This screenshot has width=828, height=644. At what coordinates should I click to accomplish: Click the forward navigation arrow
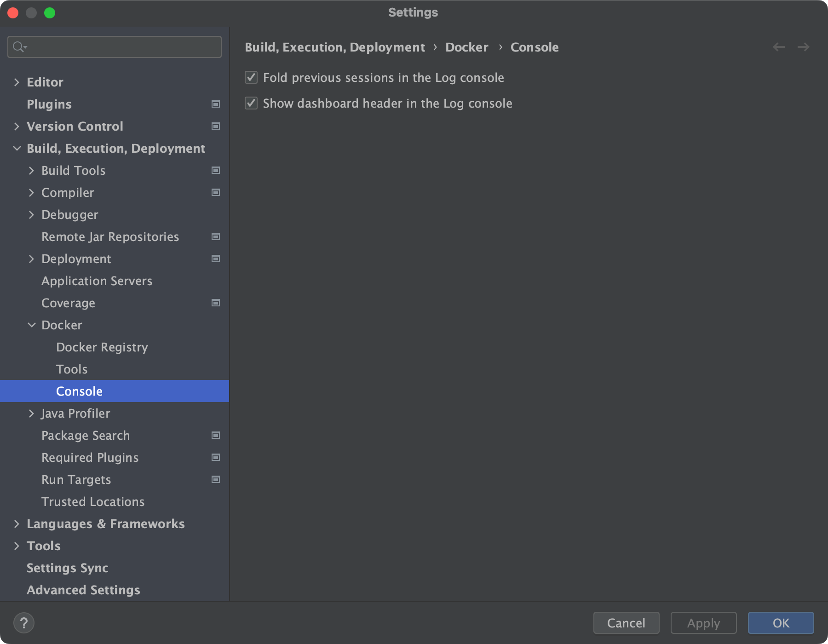(x=803, y=47)
